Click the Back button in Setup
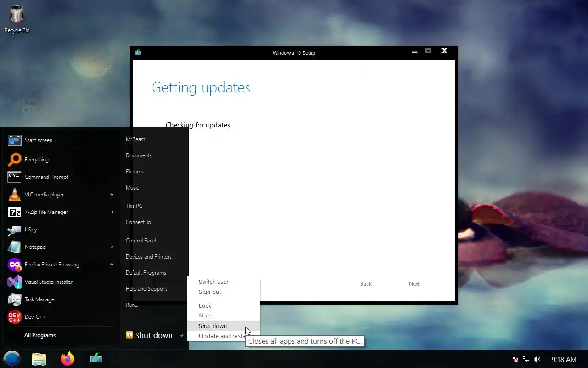Viewport: 588px width, 368px height. [366, 284]
